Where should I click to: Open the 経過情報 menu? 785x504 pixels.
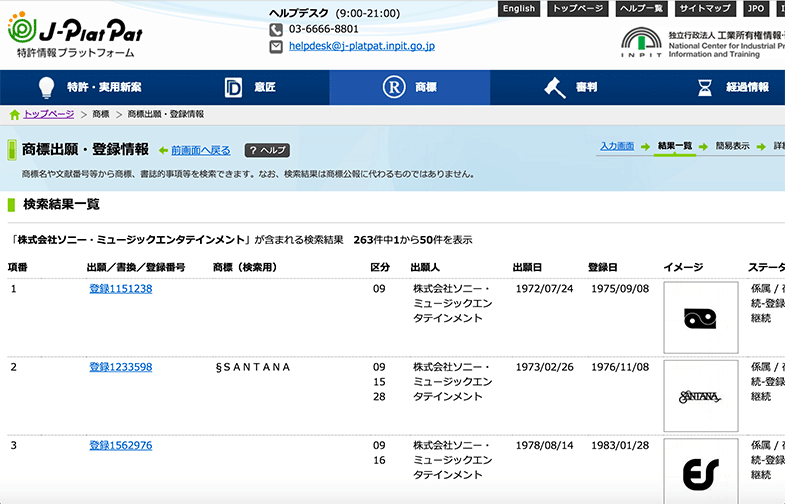[x=747, y=87]
